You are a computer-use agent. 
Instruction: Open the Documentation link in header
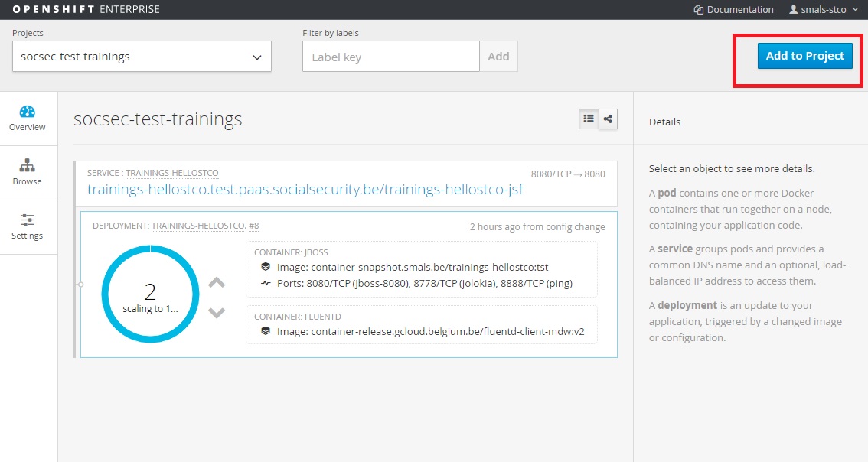click(x=733, y=10)
